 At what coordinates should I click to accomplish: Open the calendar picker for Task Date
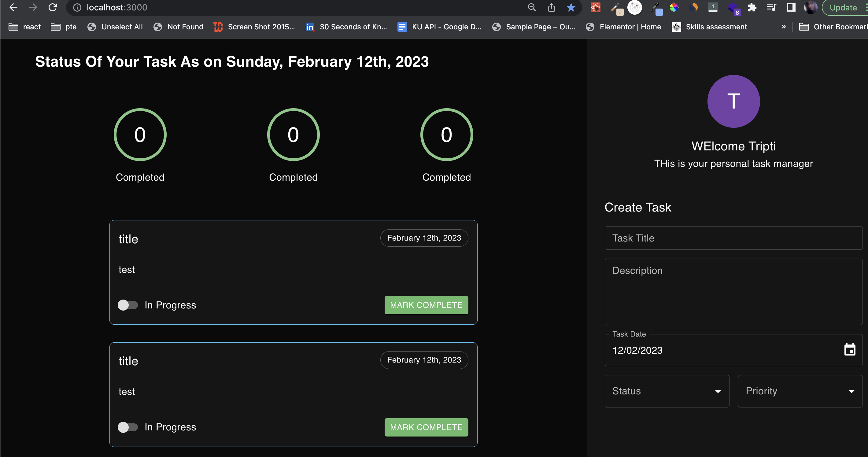pos(849,350)
